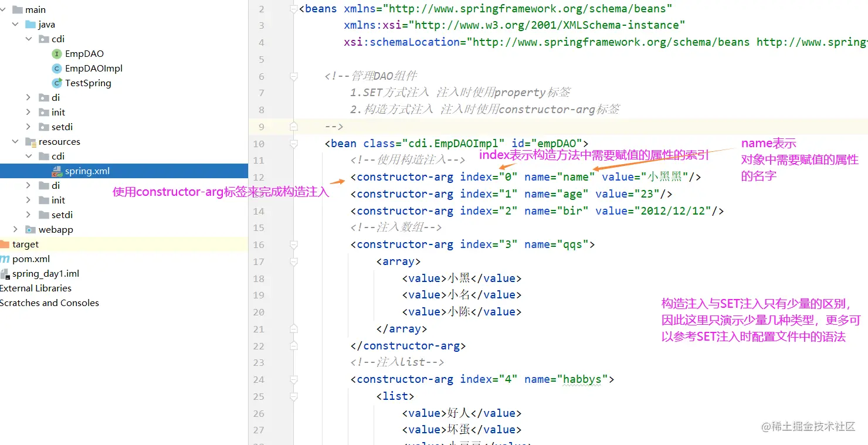Click the class="cdi.EmpDAOImpl" attribute
Screen dimensions: 868x445
(434, 144)
